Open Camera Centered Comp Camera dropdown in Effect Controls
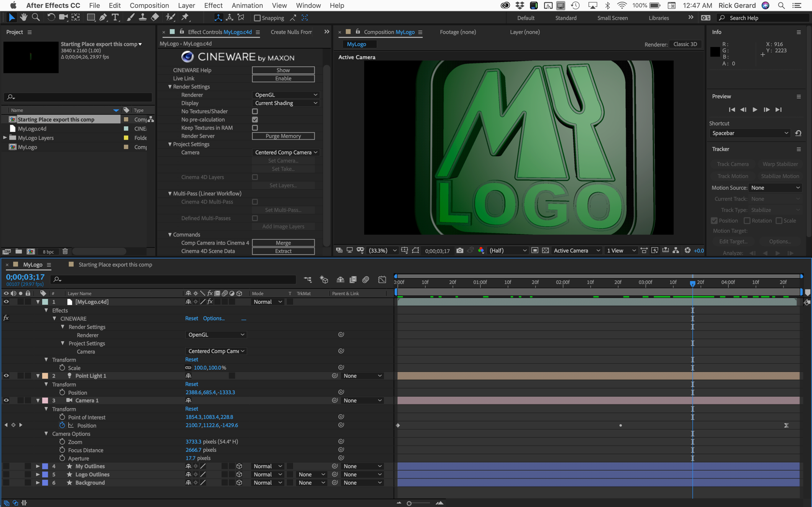This screenshot has width=812, height=507. pos(286,152)
